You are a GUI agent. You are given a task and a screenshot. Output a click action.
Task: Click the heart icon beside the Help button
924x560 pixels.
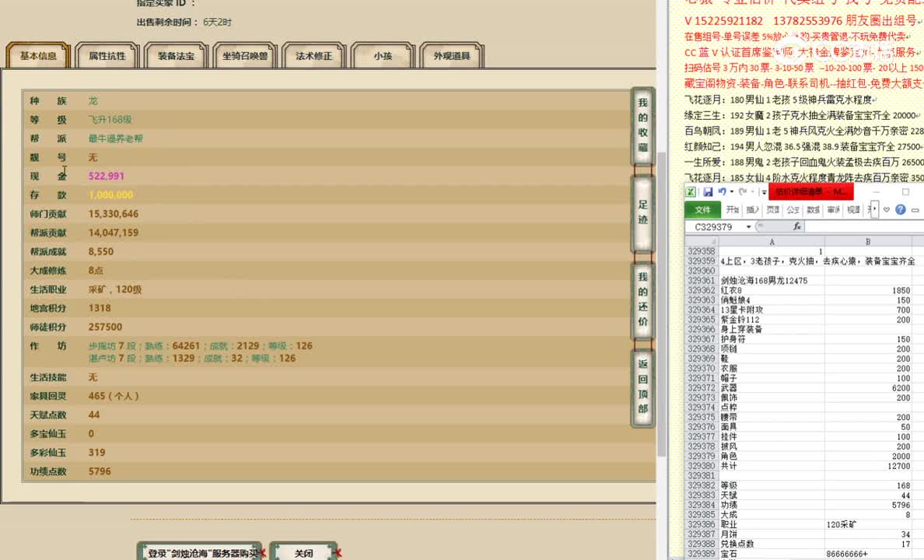tap(887, 208)
